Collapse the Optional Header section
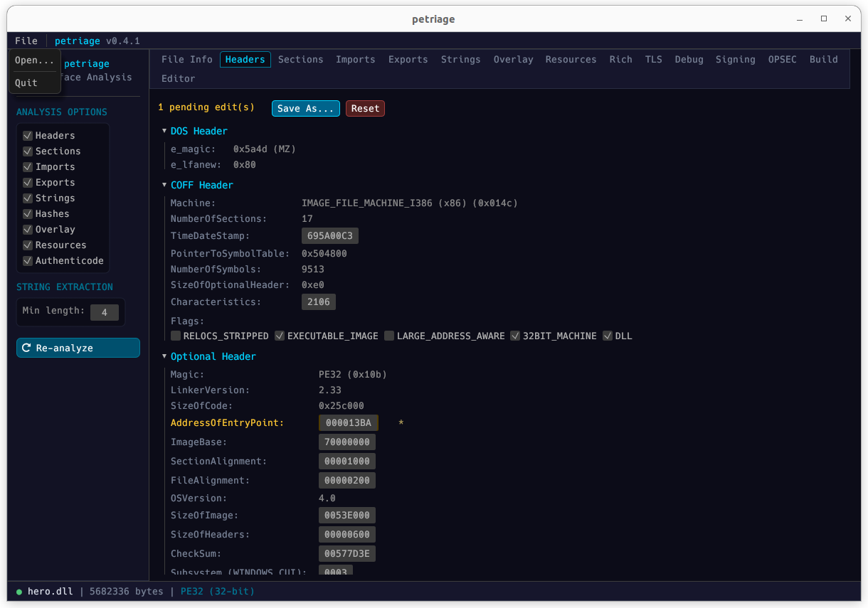Screen dimensions: 868x608 coord(164,356)
